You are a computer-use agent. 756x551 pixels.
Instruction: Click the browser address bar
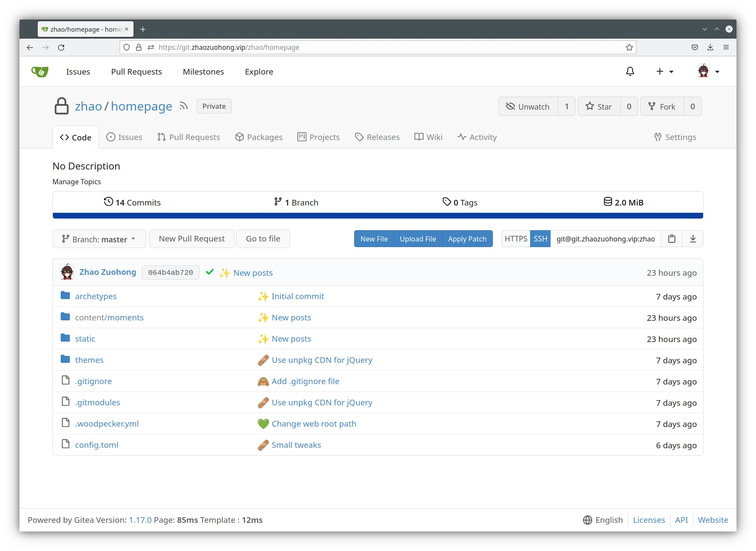pos(378,48)
